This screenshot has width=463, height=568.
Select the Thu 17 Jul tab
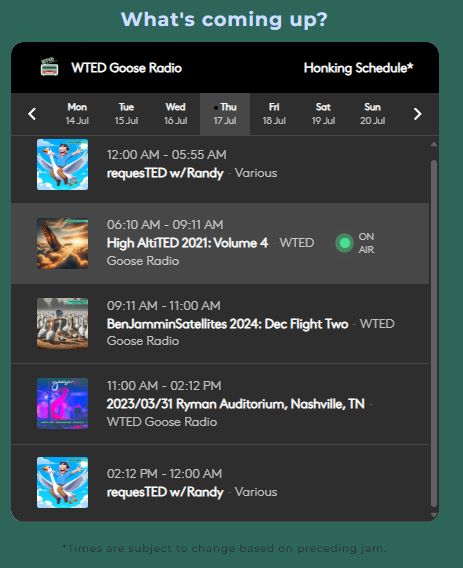(x=225, y=114)
